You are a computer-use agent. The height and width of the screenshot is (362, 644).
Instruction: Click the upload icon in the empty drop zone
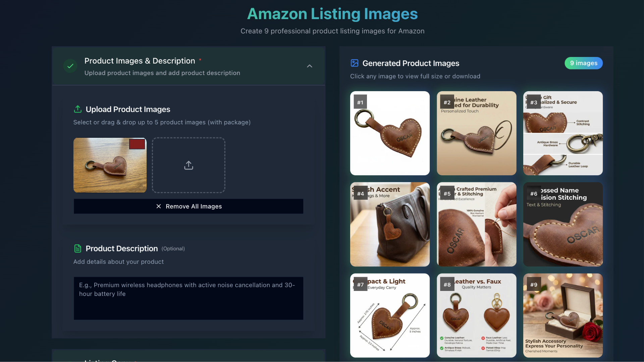pyautogui.click(x=189, y=165)
